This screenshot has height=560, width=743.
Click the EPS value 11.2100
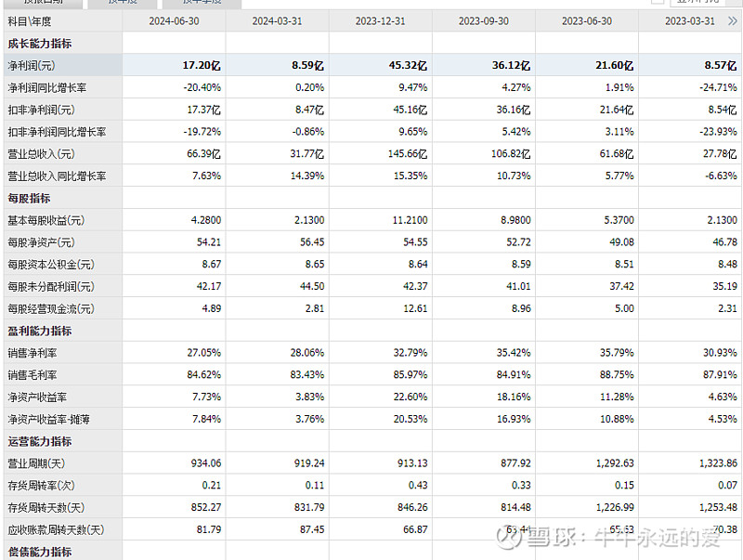[410, 220]
